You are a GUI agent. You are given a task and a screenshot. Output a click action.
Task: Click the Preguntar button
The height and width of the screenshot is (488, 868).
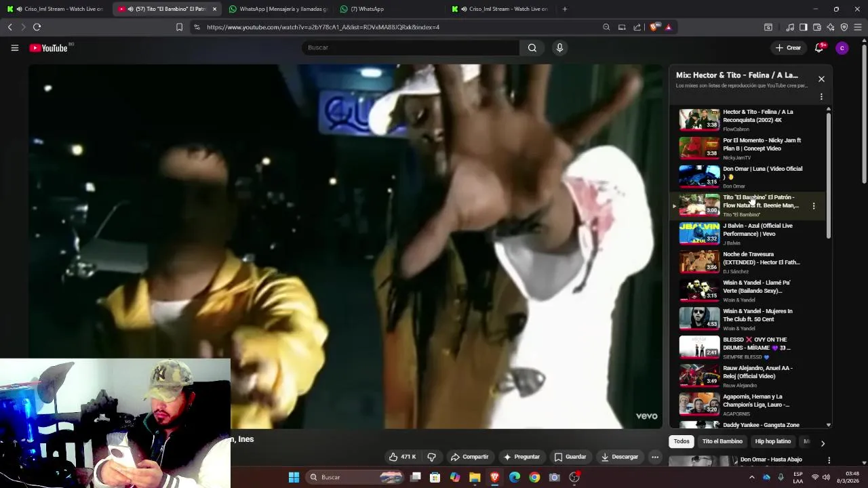pyautogui.click(x=521, y=457)
